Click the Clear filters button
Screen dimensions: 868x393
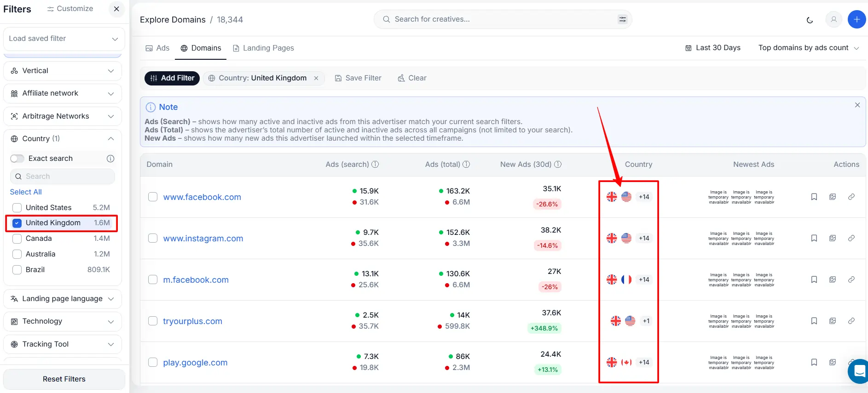pos(412,78)
